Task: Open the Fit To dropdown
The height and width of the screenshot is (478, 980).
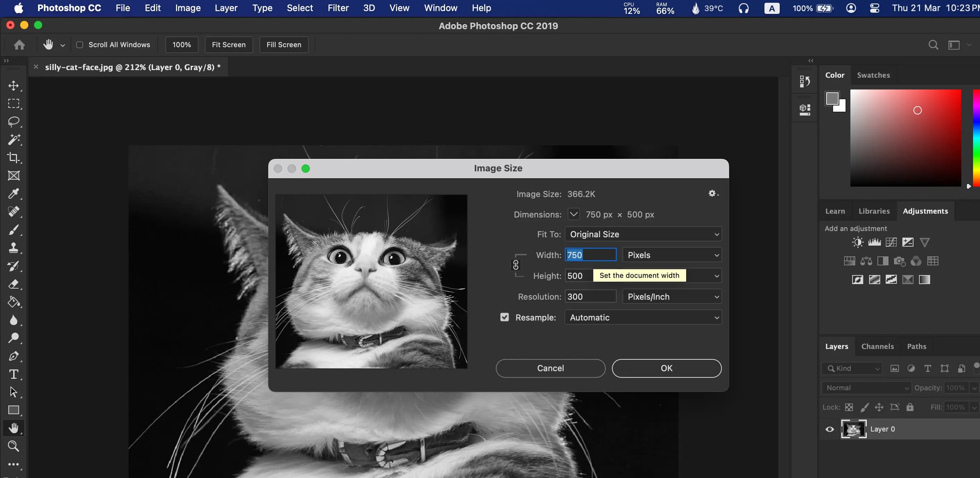Action: pyautogui.click(x=643, y=234)
